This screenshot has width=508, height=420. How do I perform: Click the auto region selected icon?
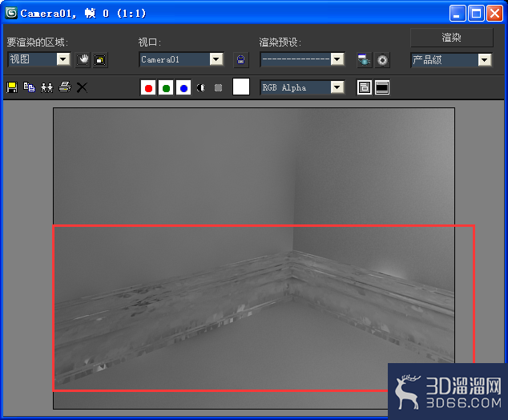100,60
